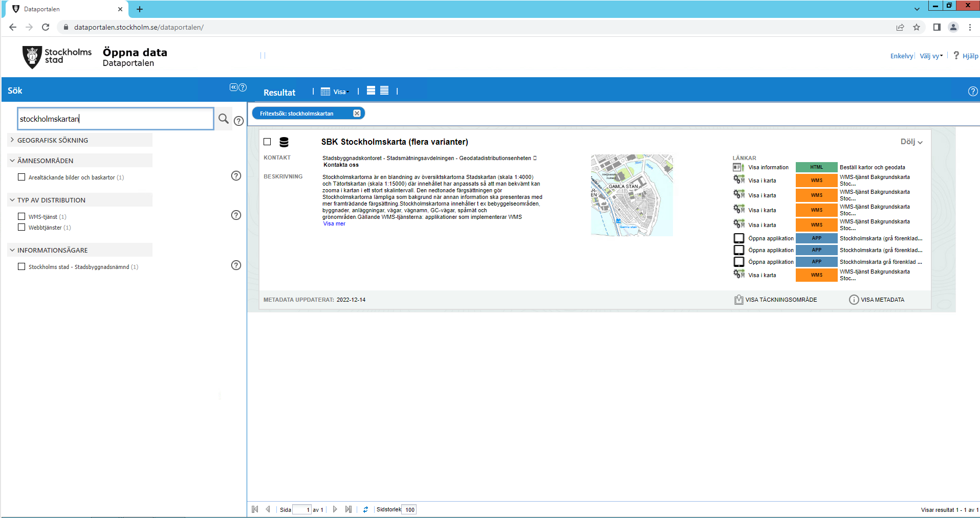Open search field help question icon
Viewport: 980px width, 518px height.
click(x=238, y=121)
